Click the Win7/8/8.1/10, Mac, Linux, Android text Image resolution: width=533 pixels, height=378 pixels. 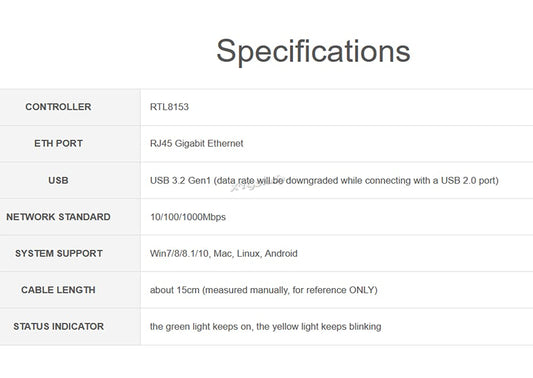(224, 254)
